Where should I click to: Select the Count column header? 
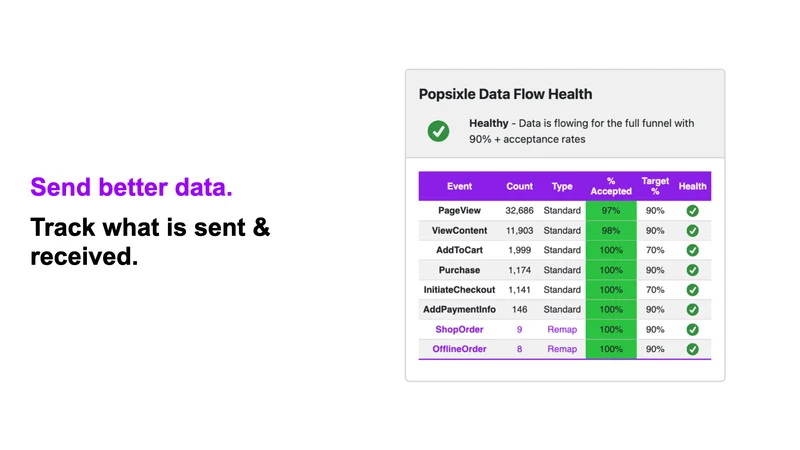coord(519,186)
